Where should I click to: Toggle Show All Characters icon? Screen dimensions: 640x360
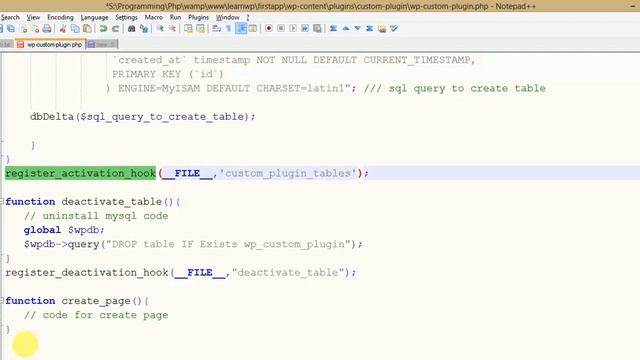tap(229, 29)
